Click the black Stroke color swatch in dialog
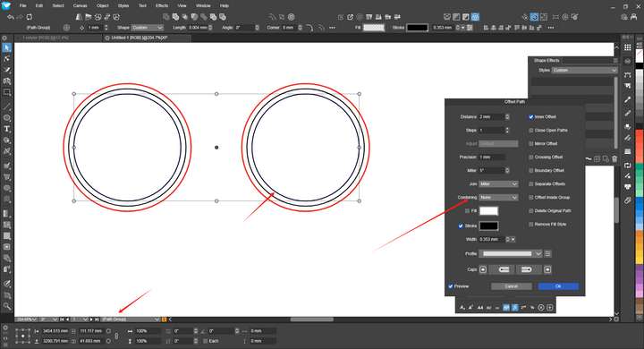 coord(488,226)
